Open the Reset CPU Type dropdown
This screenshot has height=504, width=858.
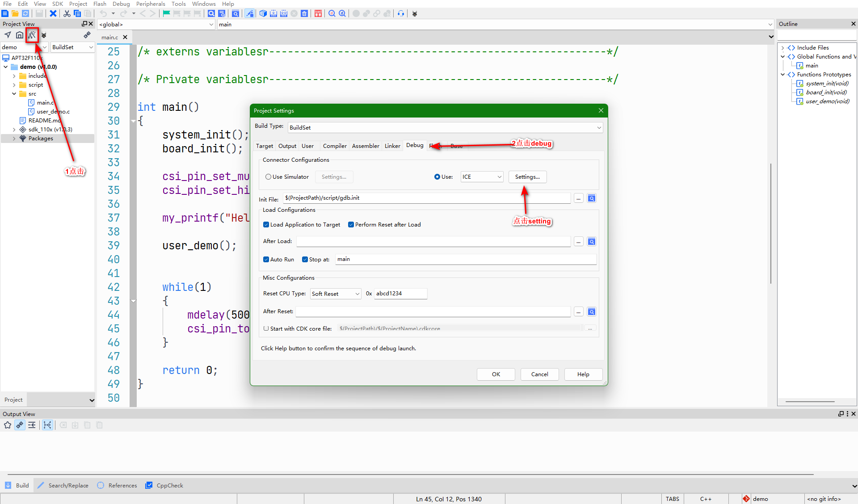point(336,294)
